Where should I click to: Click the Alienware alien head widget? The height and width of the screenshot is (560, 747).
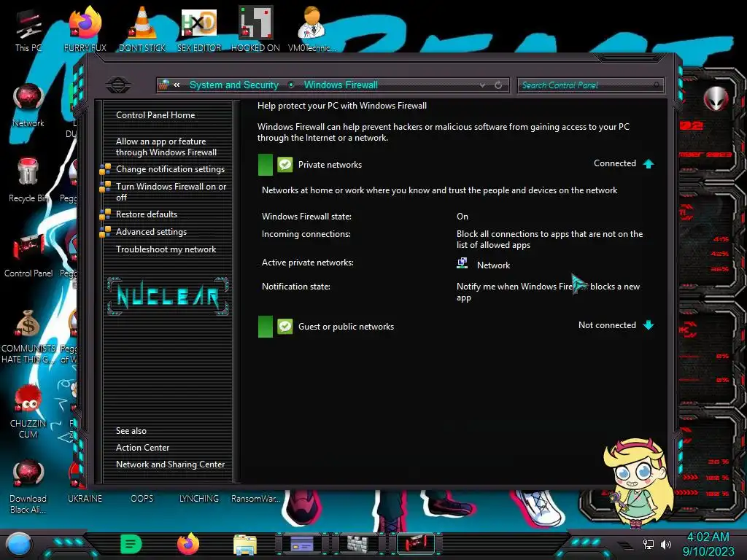tap(715, 98)
